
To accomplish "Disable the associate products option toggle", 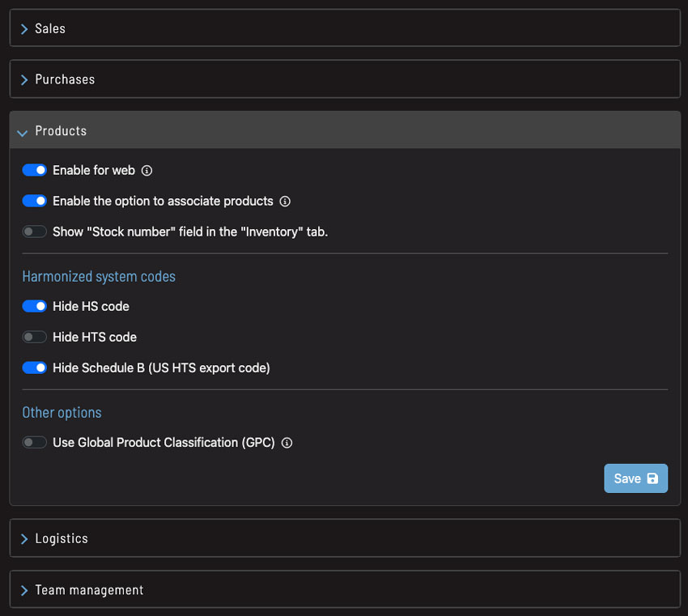I will (x=34, y=201).
